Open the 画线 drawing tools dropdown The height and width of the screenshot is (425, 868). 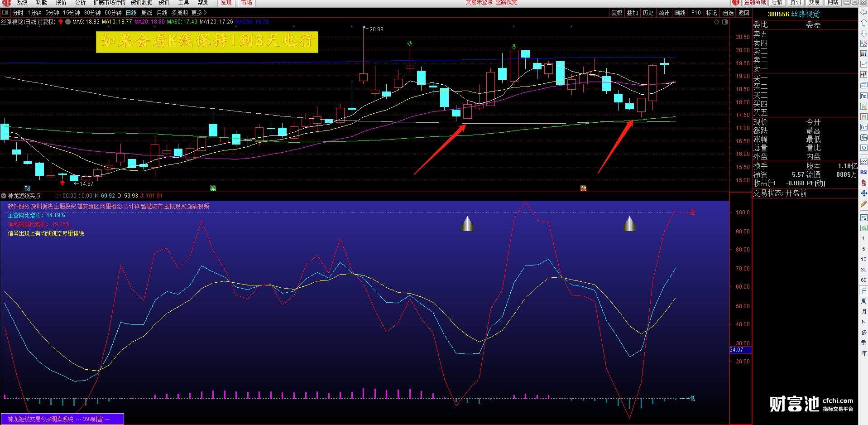click(x=680, y=13)
